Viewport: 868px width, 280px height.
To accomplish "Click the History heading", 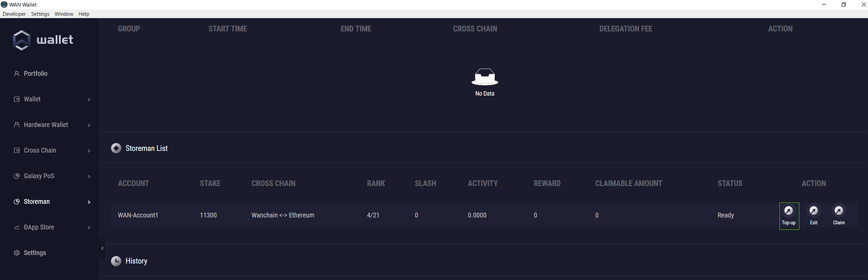I will coord(136,261).
